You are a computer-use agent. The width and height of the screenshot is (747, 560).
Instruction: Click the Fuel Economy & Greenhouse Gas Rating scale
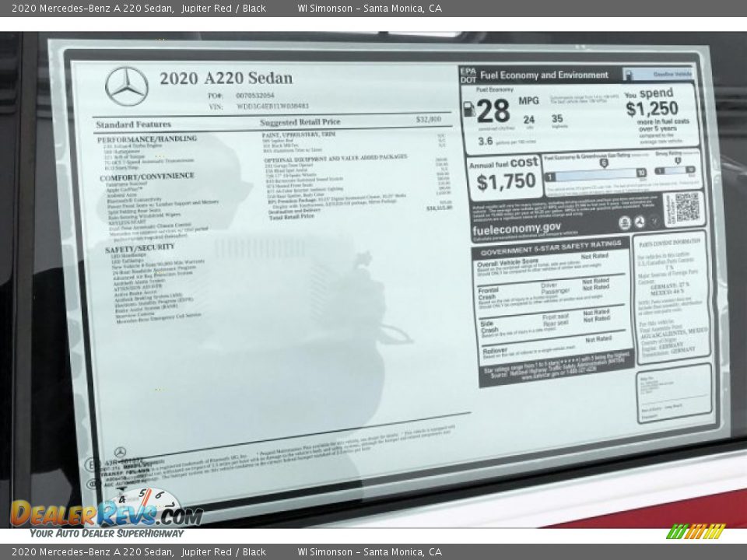[x=596, y=173]
